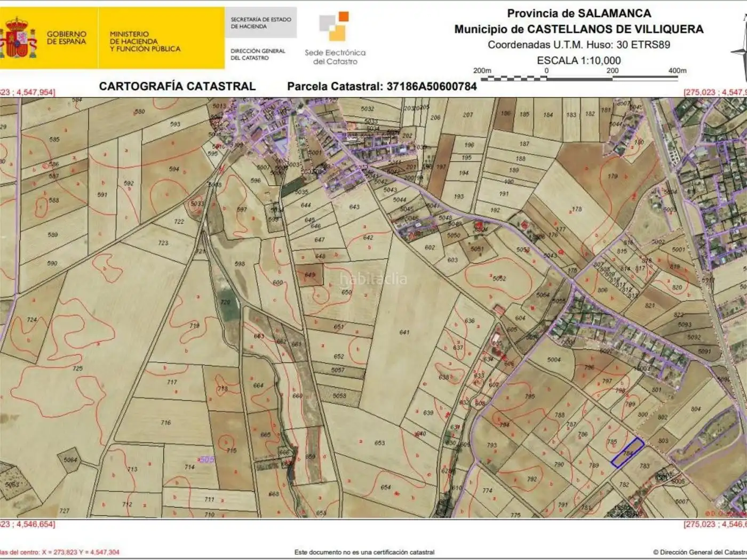This screenshot has width=747, height=560.
Task: Click parcel label 650
Action: click(x=347, y=292)
